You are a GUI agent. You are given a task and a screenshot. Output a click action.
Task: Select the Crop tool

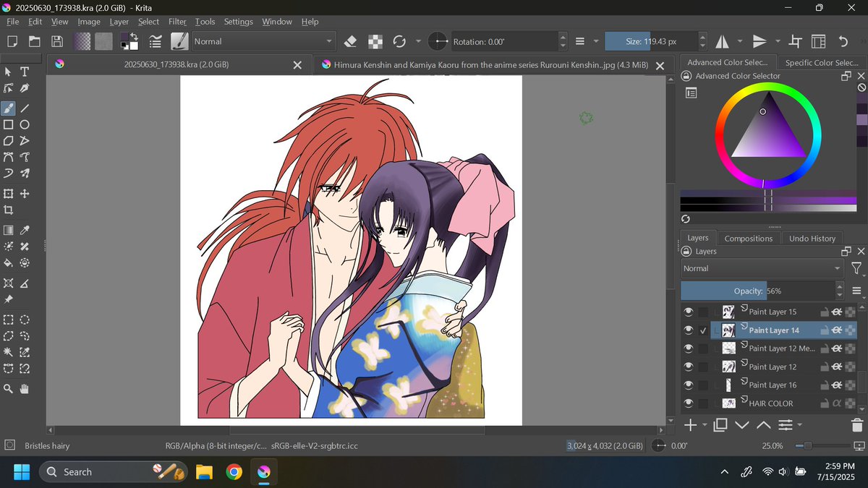9,210
